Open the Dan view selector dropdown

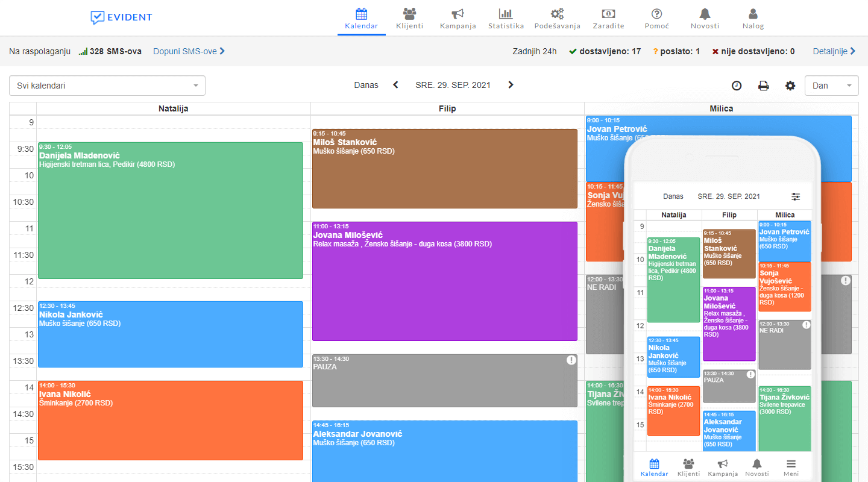click(831, 86)
